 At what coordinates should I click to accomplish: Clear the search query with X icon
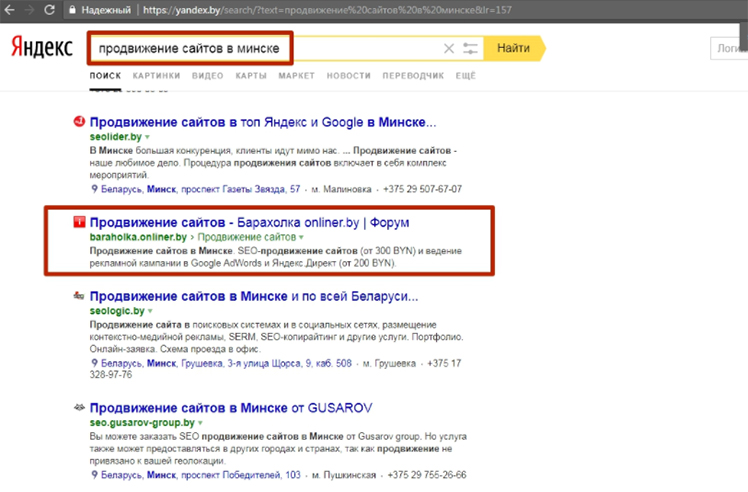tap(448, 48)
